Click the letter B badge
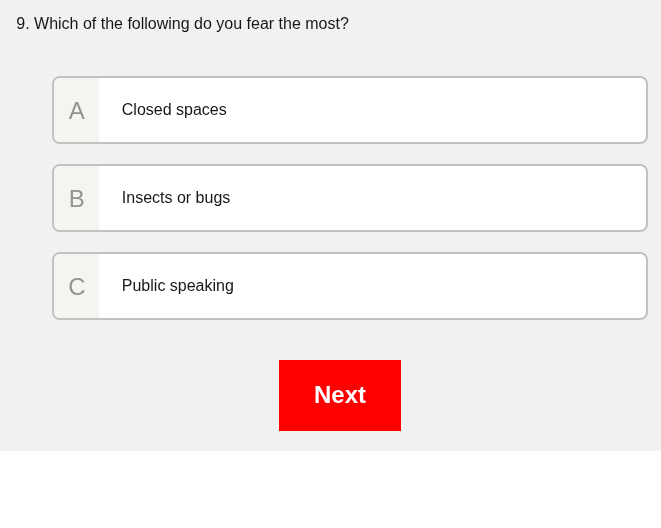This screenshot has height=528, width=661. 77,199
